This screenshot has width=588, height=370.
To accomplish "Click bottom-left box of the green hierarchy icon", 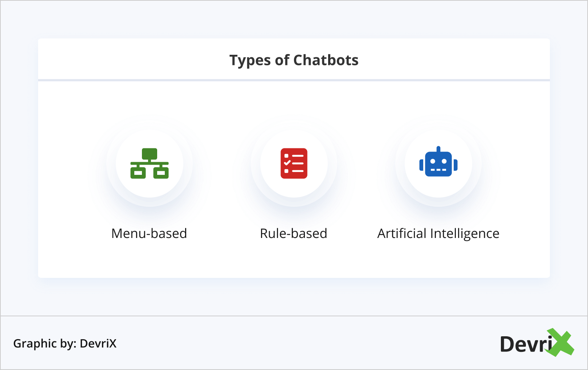I will click(x=138, y=173).
